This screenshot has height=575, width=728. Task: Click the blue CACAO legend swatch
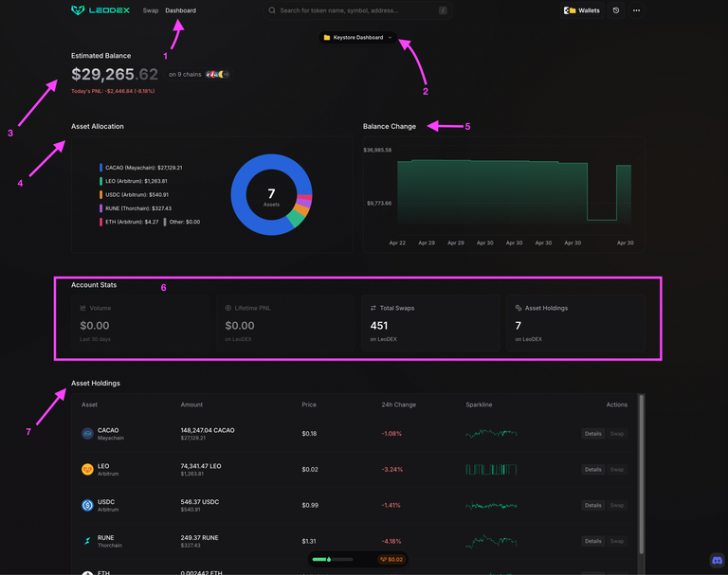click(x=100, y=168)
